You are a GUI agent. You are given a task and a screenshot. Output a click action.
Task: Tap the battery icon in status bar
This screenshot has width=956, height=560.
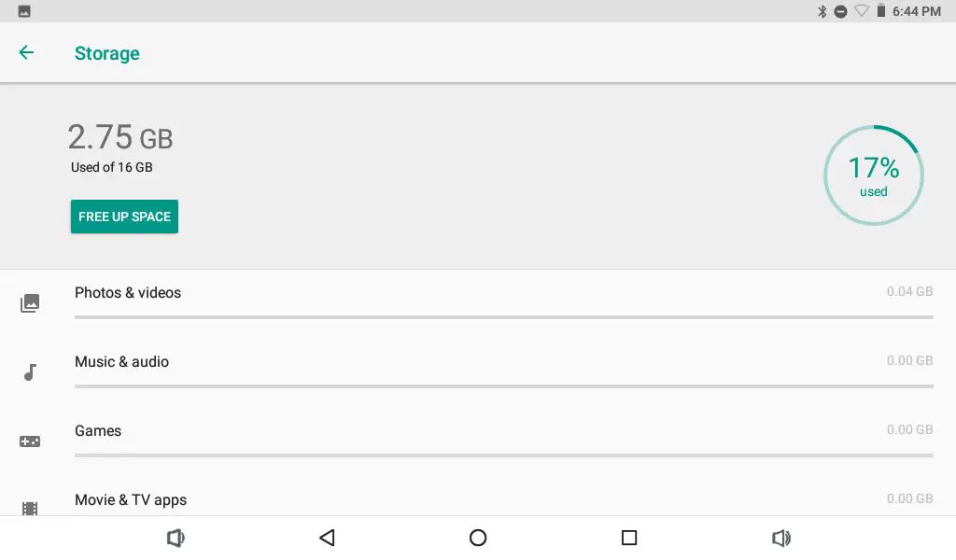pos(880,11)
